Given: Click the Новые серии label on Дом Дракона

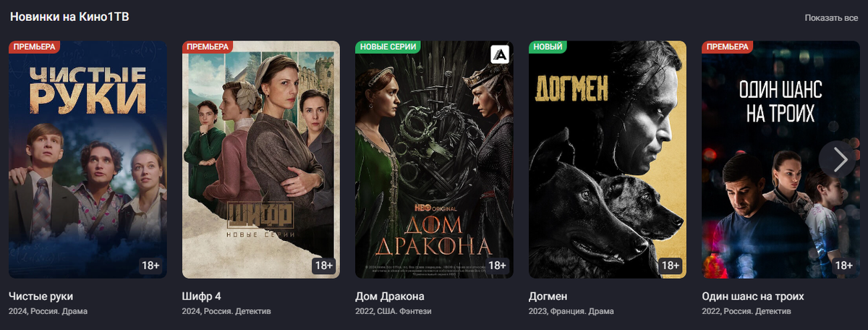Looking at the screenshot, I should [x=388, y=46].
